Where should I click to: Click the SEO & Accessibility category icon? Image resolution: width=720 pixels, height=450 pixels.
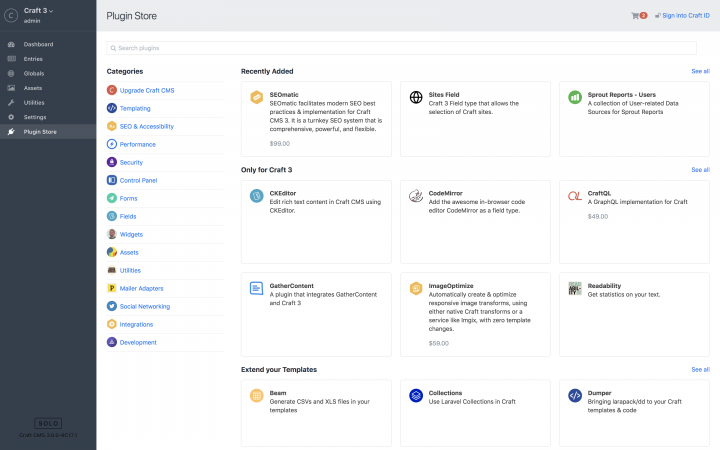click(x=112, y=126)
